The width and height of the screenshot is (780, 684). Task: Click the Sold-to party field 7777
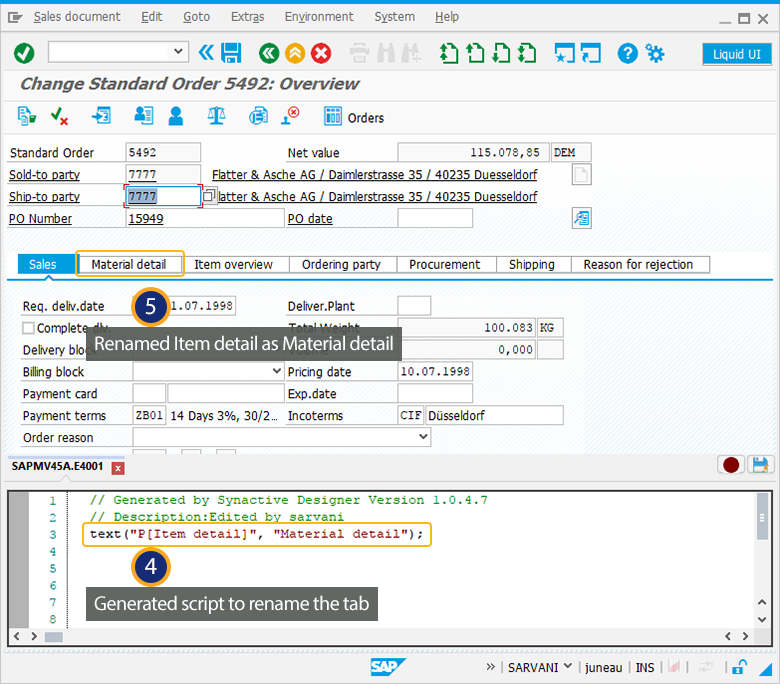pyautogui.click(x=163, y=175)
